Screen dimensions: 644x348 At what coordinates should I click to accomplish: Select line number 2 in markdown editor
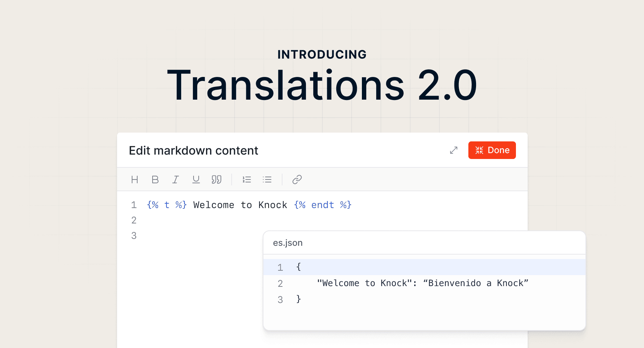click(x=134, y=220)
